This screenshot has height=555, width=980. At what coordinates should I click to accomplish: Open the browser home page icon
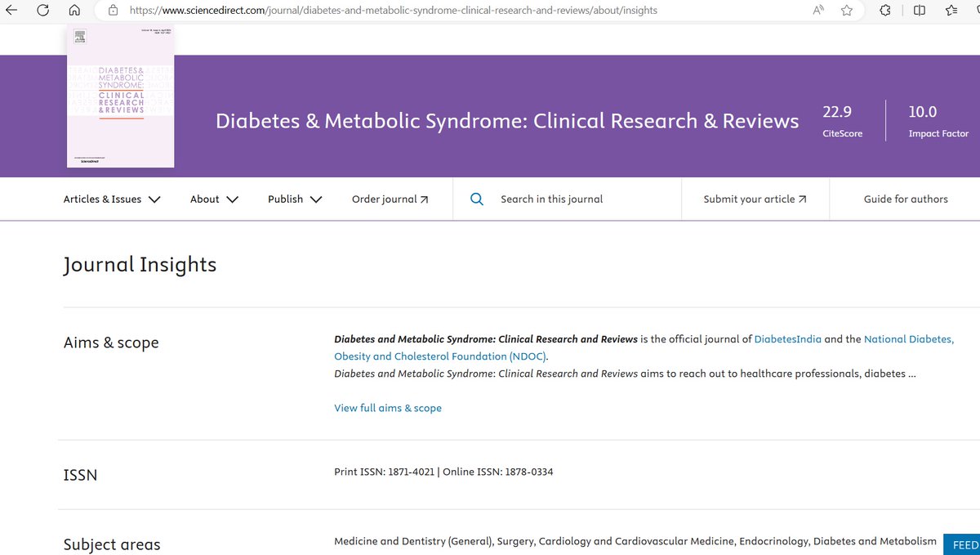click(x=74, y=11)
